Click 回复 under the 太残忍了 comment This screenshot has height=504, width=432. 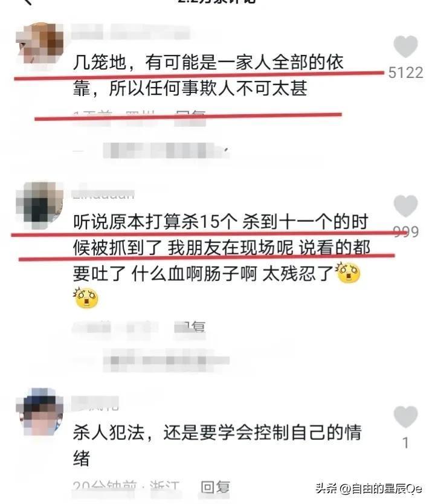(x=190, y=328)
